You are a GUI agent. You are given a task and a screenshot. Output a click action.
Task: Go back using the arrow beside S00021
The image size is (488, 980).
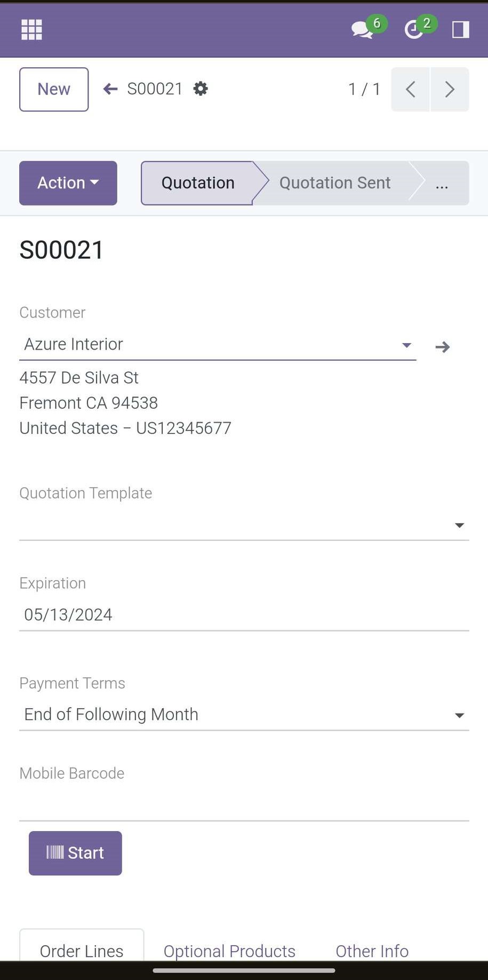click(x=110, y=89)
